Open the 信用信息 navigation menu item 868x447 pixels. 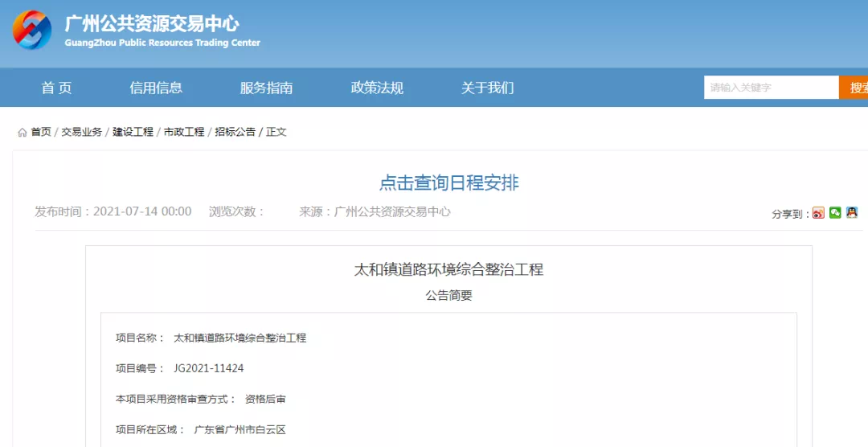point(156,88)
